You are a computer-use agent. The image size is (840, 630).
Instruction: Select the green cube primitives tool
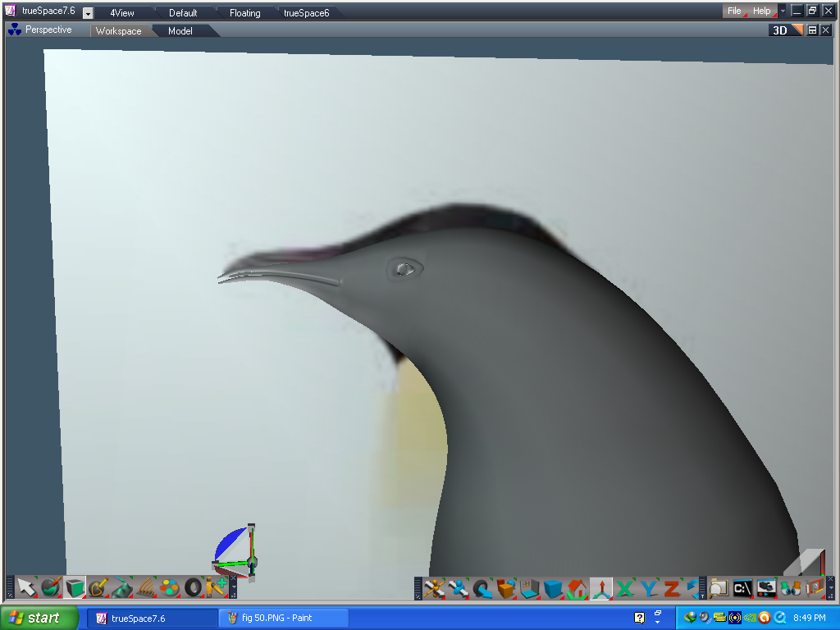point(75,585)
